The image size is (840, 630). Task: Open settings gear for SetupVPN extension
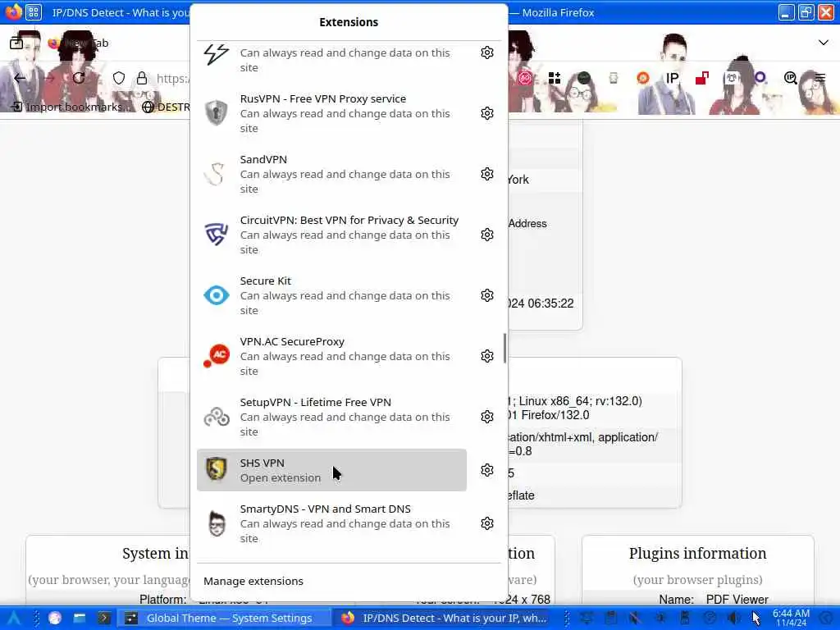point(486,416)
